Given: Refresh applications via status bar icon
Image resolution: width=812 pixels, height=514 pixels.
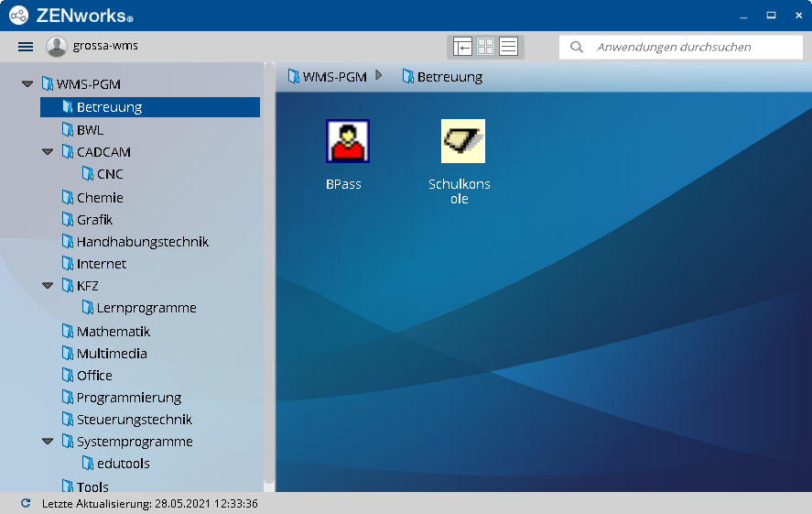Looking at the screenshot, I should 26,503.
